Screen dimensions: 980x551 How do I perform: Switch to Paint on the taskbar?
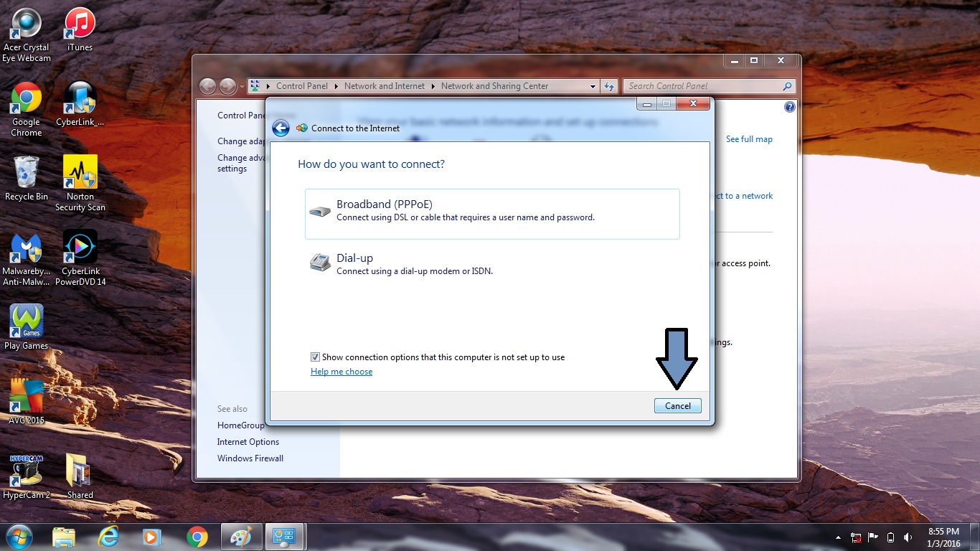pyautogui.click(x=240, y=537)
